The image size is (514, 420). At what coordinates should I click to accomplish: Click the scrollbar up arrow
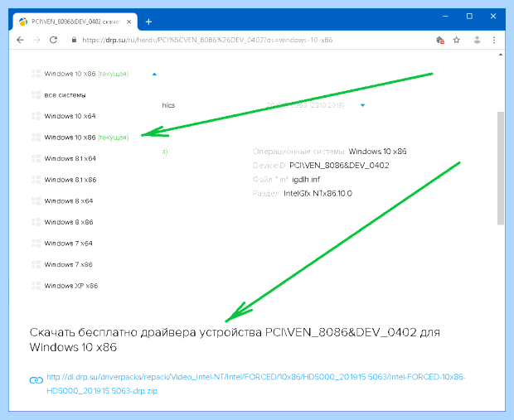click(501, 55)
